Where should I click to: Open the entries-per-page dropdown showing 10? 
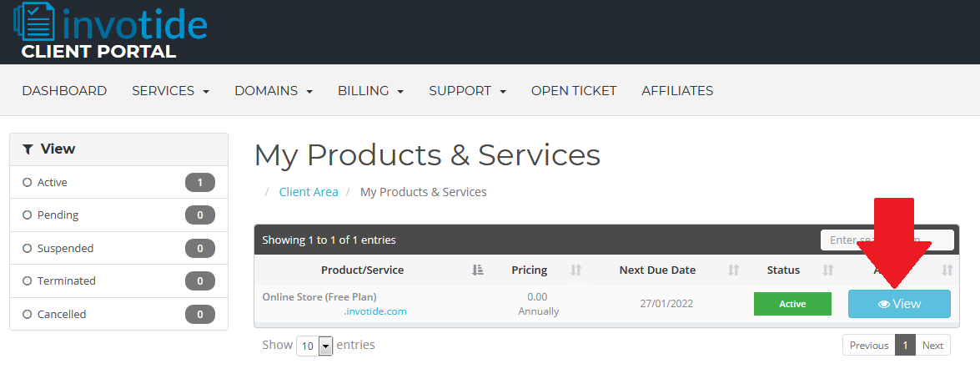coord(314,346)
